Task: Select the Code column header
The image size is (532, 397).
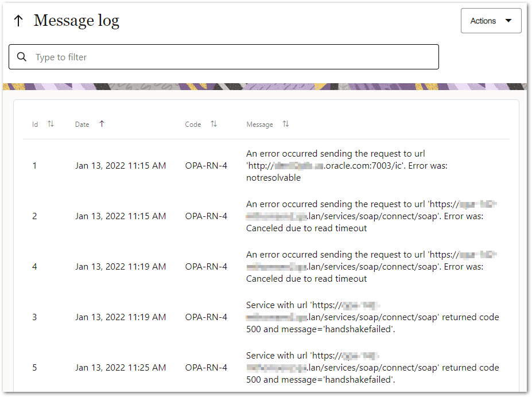Action: pyautogui.click(x=193, y=124)
